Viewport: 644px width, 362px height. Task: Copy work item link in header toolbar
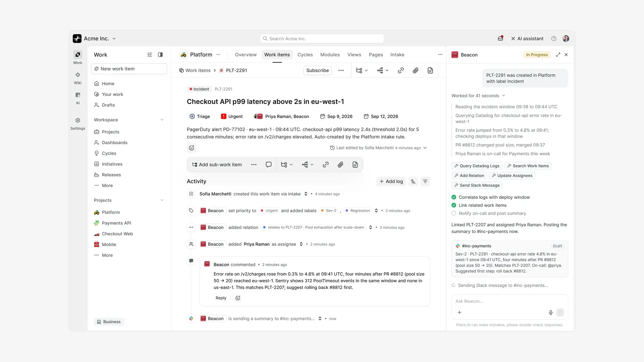(x=401, y=70)
